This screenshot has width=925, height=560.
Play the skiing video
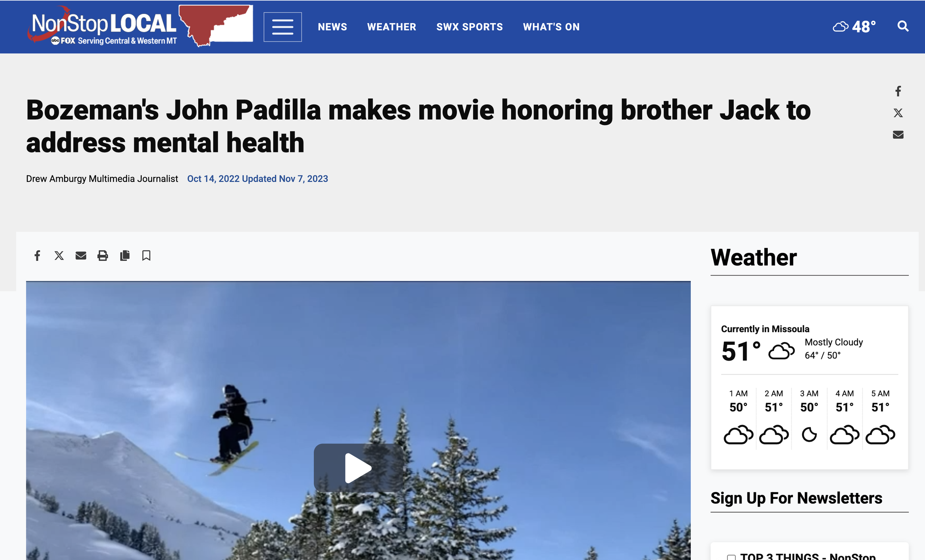[x=358, y=468]
